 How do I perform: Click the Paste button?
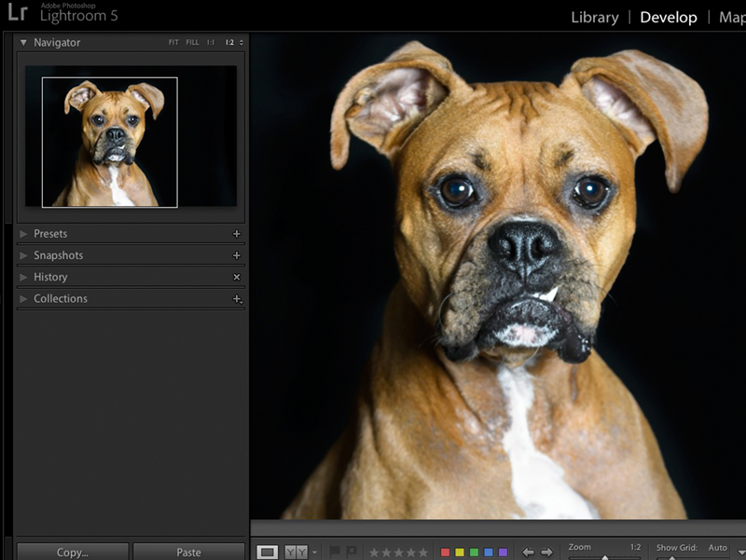tap(189, 552)
